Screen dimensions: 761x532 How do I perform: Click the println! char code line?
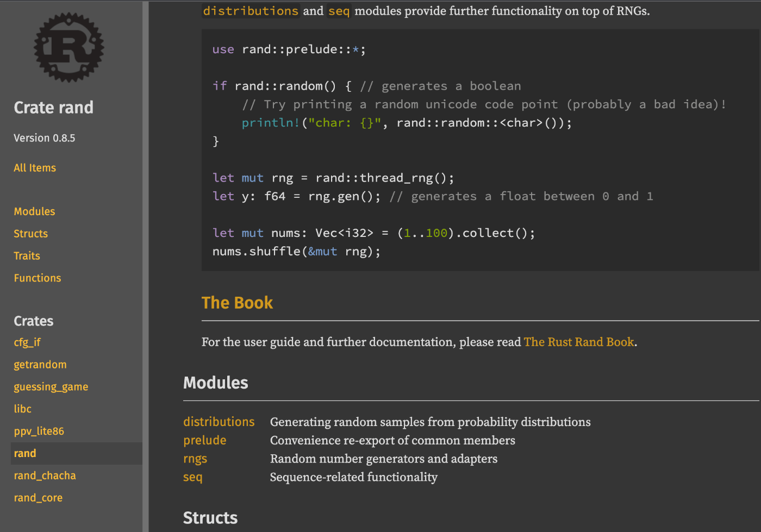407,123
